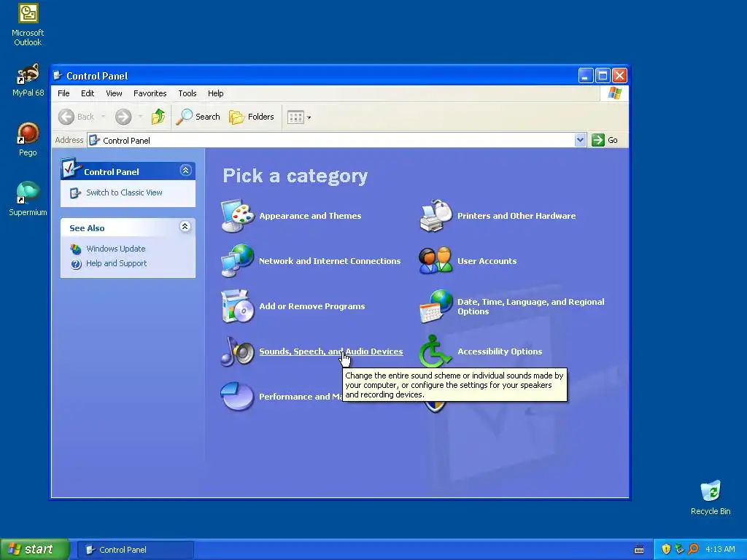Image resolution: width=747 pixels, height=560 pixels.
Task: Open the View menu
Action: pyautogui.click(x=114, y=93)
